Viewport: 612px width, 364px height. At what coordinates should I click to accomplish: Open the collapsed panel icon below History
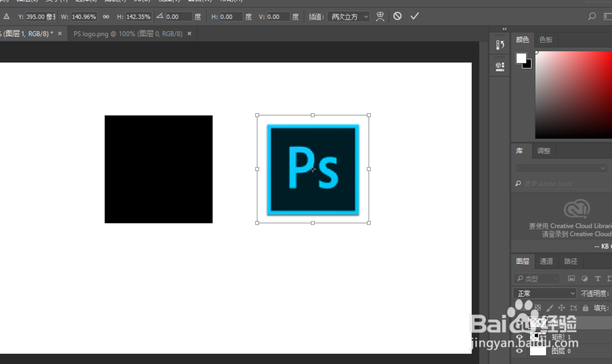coord(500,67)
